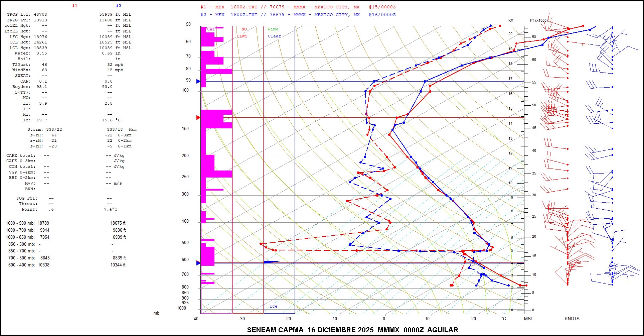Select the red #1 column header

tap(74, 6)
